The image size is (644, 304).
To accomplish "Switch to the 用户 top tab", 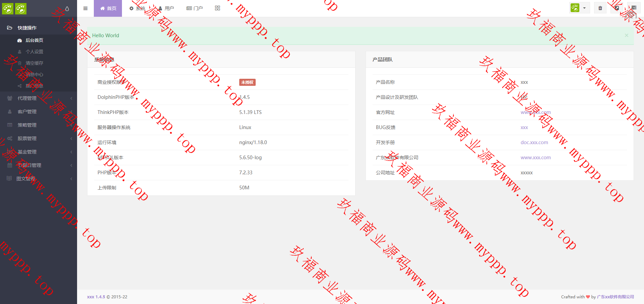I will (166, 8).
